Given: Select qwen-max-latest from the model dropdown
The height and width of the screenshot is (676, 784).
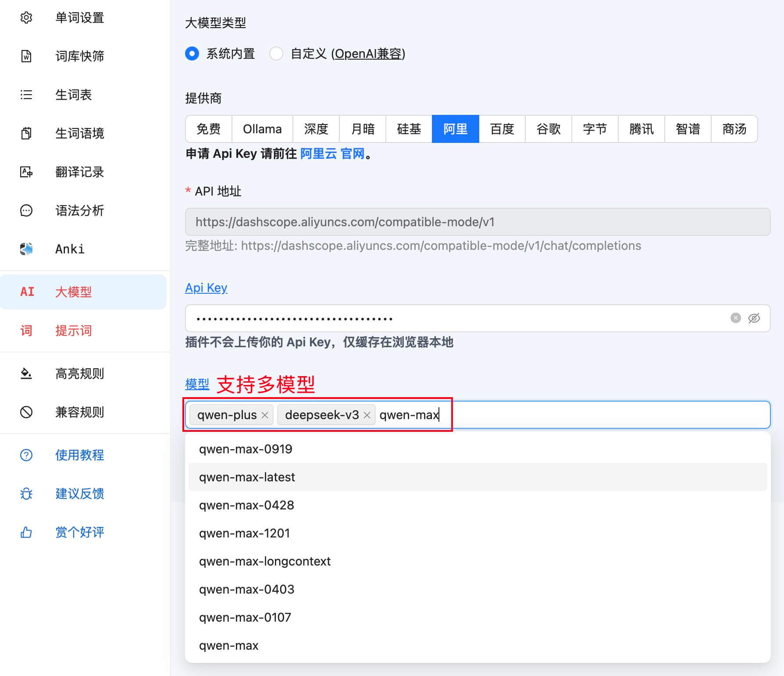Looking at the screenshot, I should (x=247, y=477).
